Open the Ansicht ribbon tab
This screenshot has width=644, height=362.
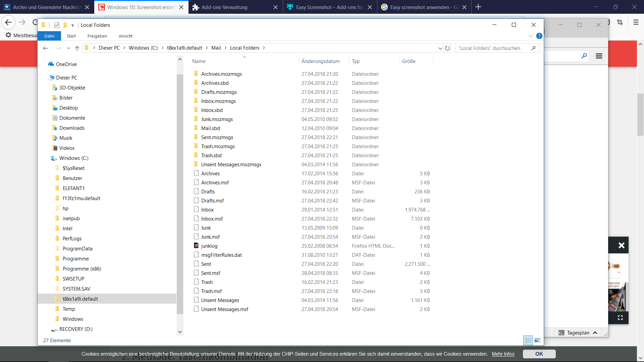coord(125,36)
